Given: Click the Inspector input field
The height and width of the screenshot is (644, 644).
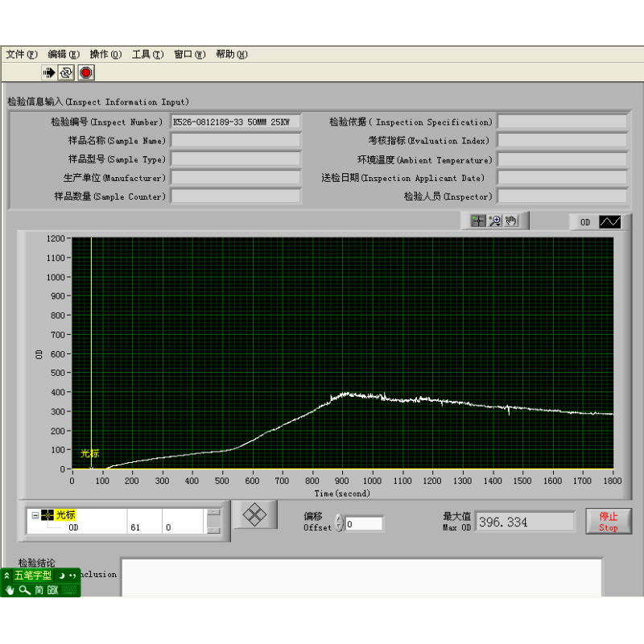Looking at the screenshot, I should click(562, 196).
